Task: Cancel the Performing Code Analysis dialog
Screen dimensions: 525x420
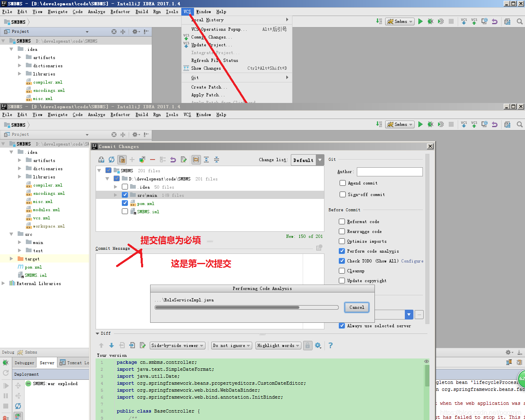Action: tap(357, 307)
